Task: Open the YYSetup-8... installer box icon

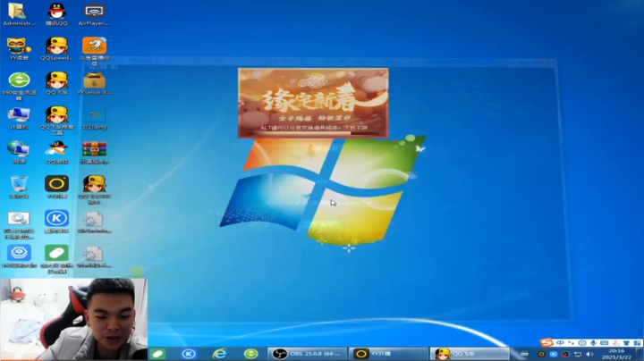Action: pyautogui.click(x=94, y=83)
